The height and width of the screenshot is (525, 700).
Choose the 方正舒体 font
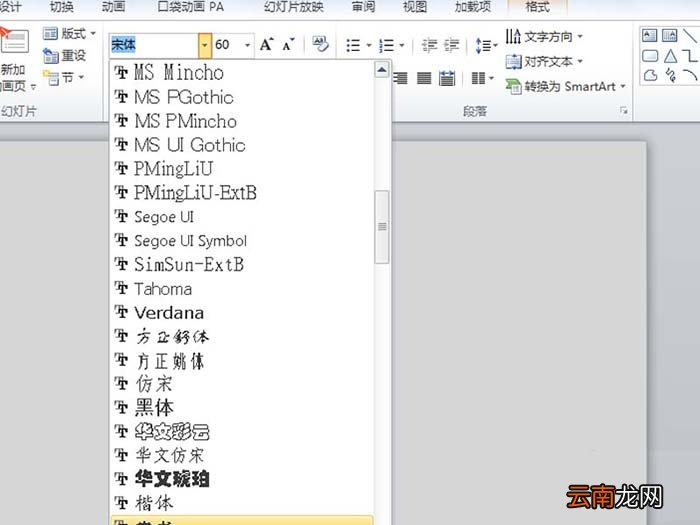[242, 337]
